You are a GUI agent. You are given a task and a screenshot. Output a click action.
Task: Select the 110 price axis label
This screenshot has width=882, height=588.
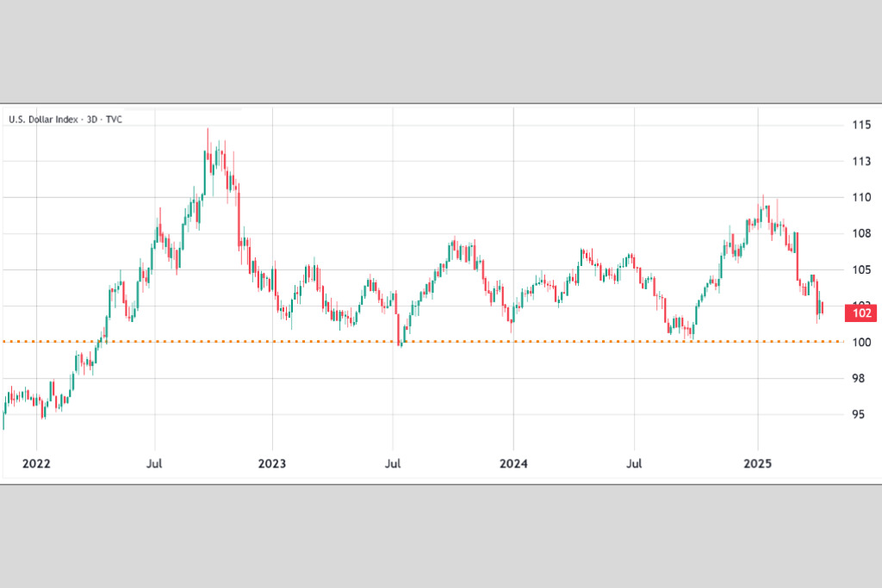pyautogui.click(x=861, y=197)
